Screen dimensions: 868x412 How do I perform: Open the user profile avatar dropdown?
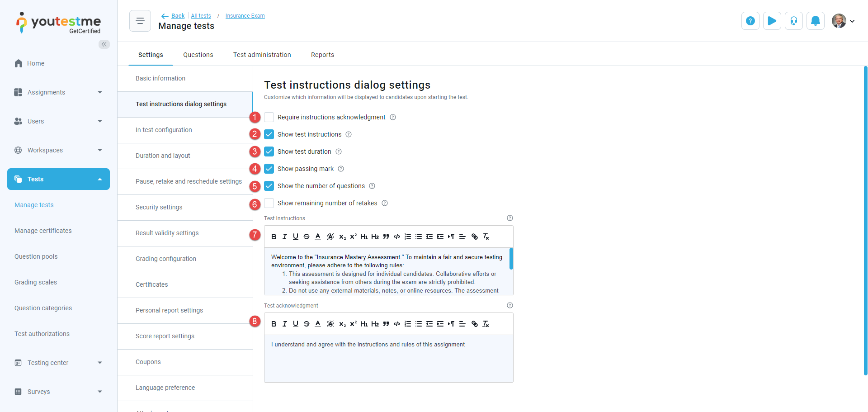843,21
